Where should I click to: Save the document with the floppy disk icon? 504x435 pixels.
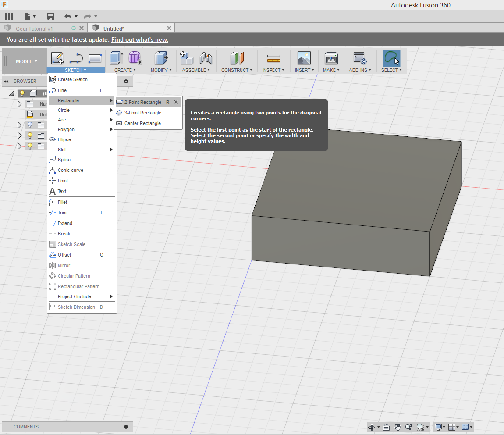coord(50,17)
